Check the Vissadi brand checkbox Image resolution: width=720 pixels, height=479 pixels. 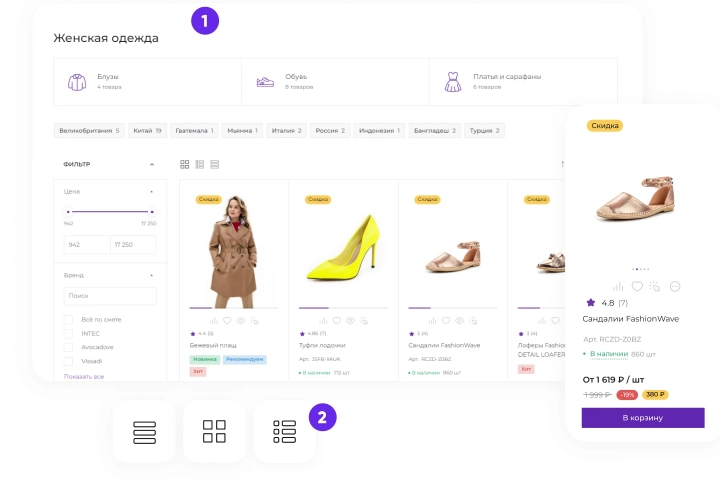[x=68, y=361]
